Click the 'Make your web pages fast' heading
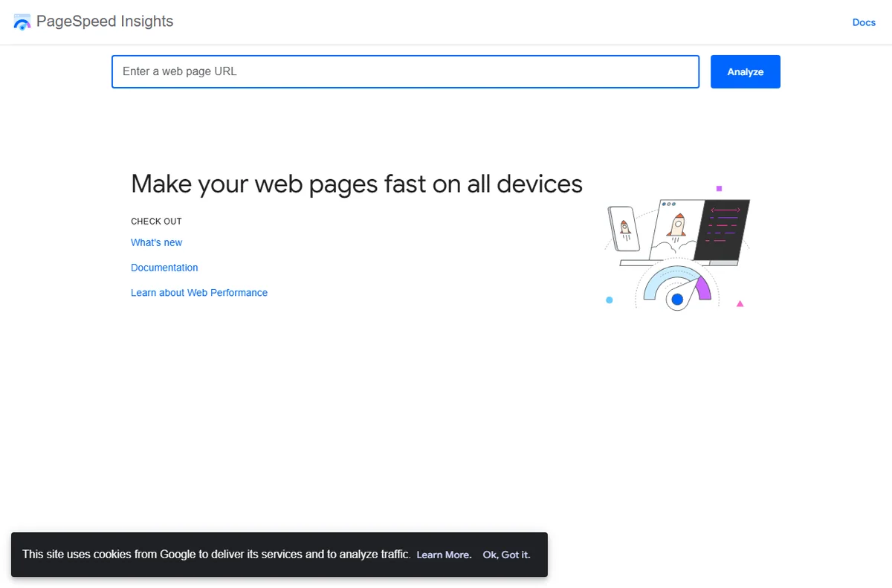The image size is (892, 588). [357, 184]
